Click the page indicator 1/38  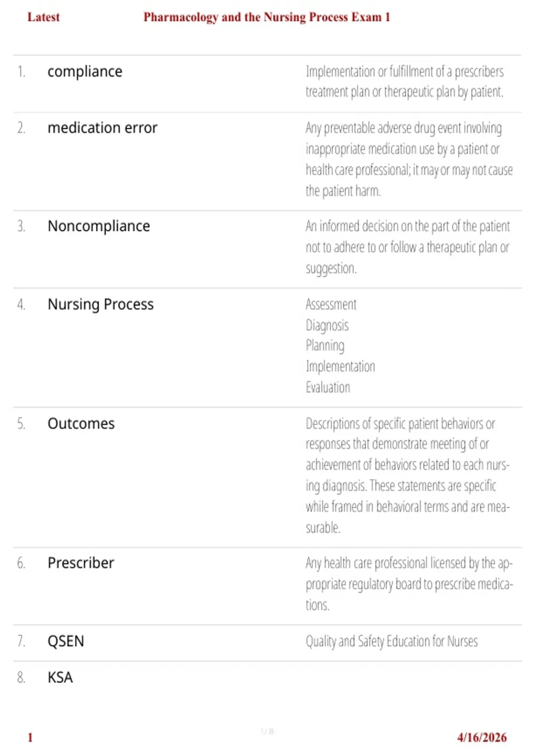click(267, 731)
